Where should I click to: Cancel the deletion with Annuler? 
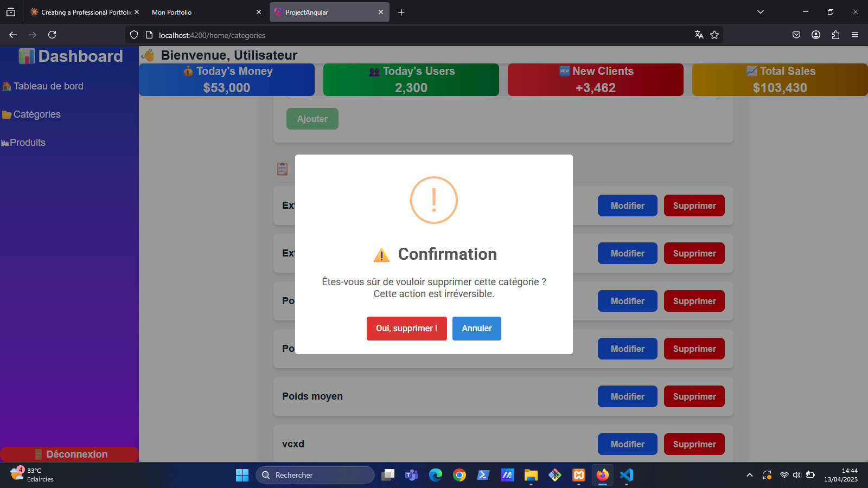477,329
